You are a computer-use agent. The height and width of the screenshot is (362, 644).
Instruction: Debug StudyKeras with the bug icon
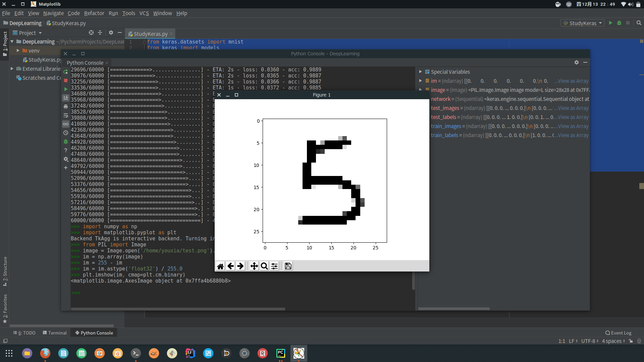[x=619, y=23]
